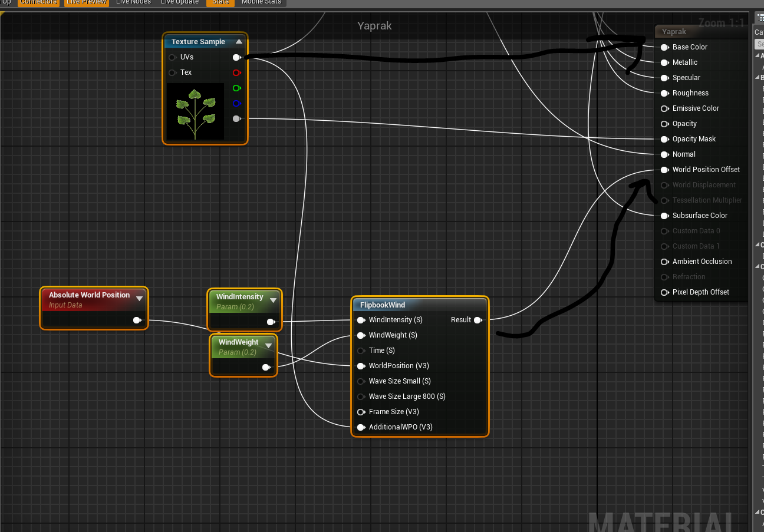Click the Absolute World Position output pin

pyautogui.click(x=137, y=320)
